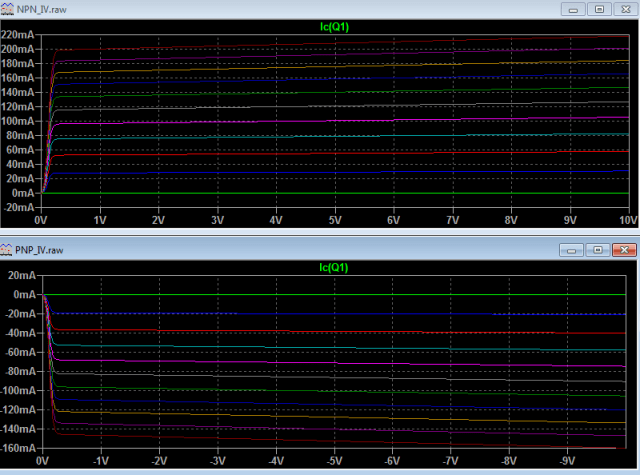Click the NPN_IV.raw window system icon
This screenshot has width=640, height=475.
(x=9, y=8)
